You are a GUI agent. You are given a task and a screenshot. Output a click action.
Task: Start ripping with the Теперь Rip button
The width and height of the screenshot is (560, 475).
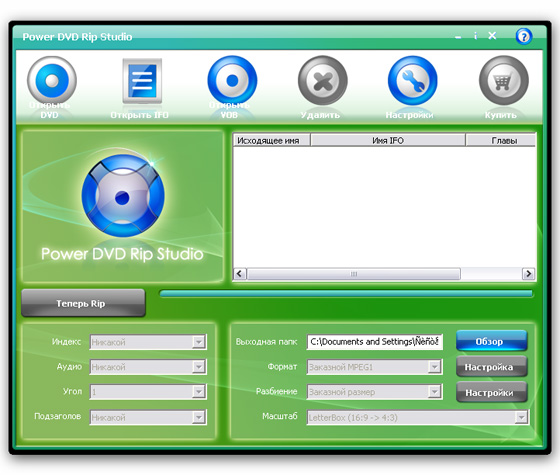coord(83,303)
